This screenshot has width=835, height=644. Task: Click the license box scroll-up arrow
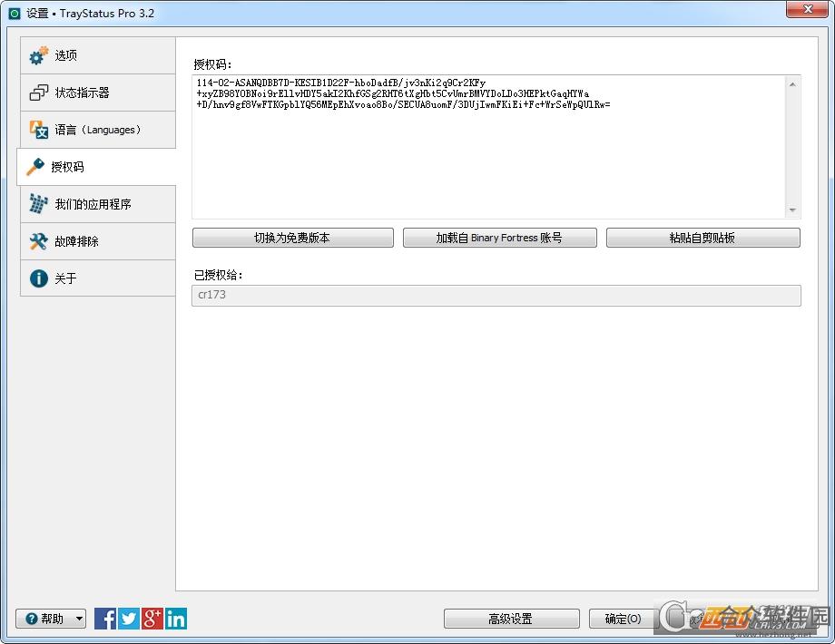coord(792,84)
